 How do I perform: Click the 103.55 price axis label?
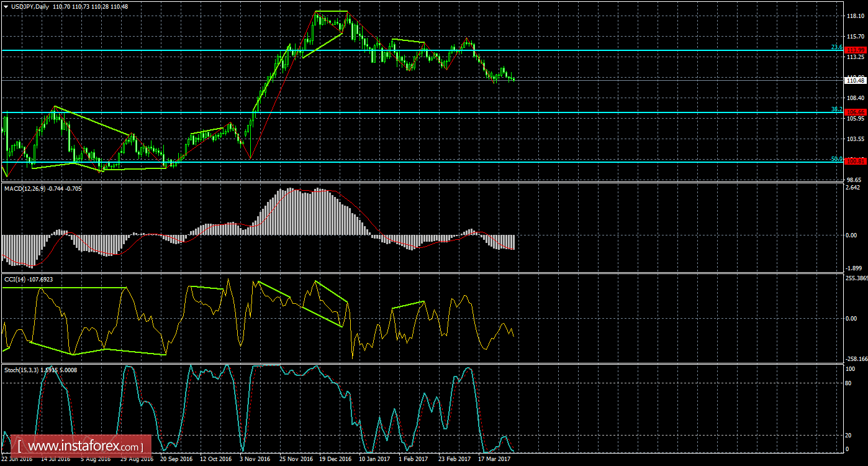click(856, 139)
